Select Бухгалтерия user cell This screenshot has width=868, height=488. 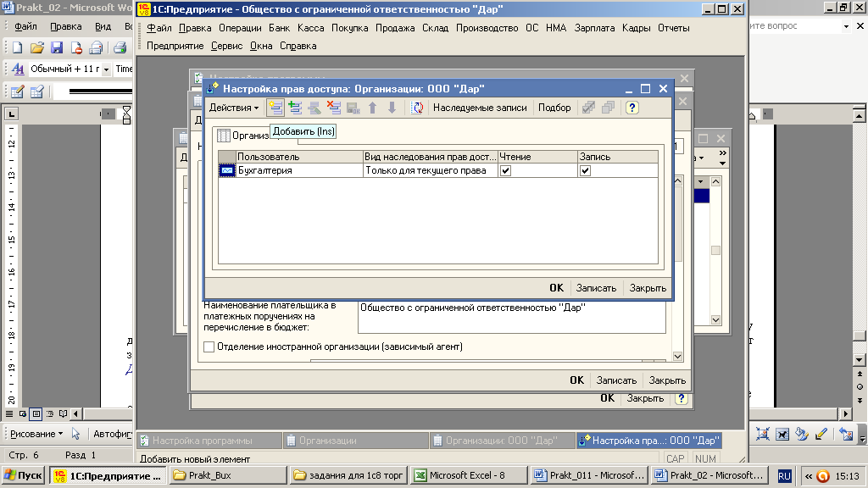click(299, 170)
